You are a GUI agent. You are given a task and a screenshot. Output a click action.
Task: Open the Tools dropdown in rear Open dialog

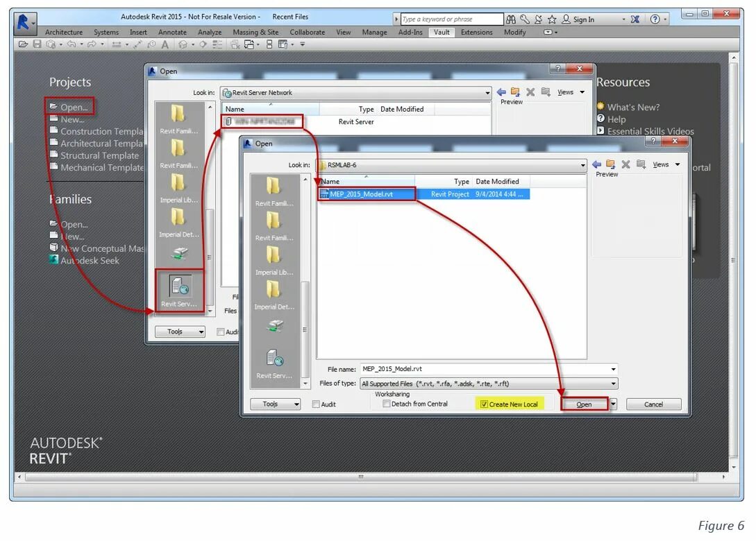coord(180,332)
